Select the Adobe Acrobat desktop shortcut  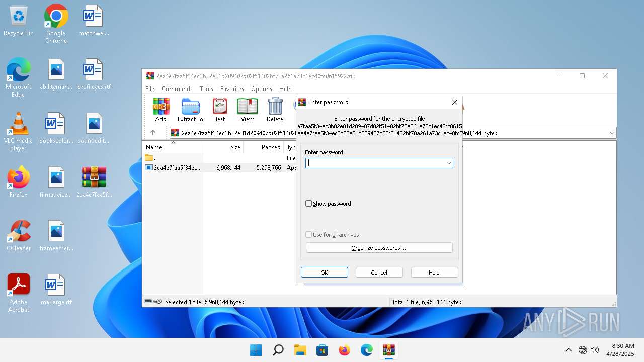pos(19,293)
